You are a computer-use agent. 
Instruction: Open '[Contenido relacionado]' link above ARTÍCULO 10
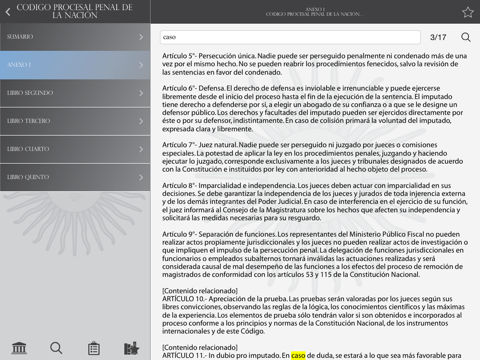200,291
